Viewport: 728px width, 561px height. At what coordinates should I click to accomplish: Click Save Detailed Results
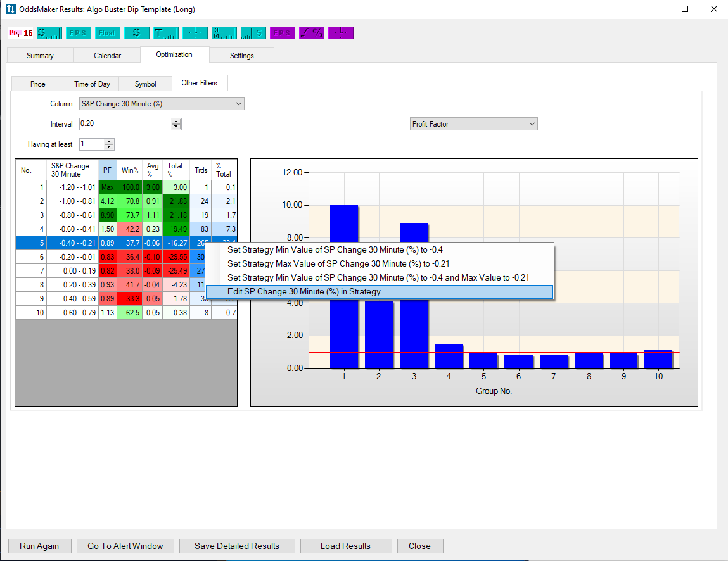(x=237, y=546)
